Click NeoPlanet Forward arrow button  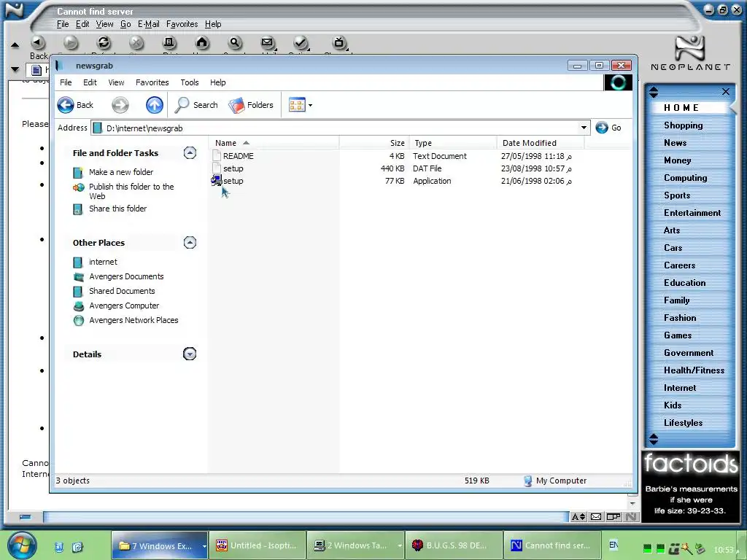pyautogui.click(x=71, y=43)
